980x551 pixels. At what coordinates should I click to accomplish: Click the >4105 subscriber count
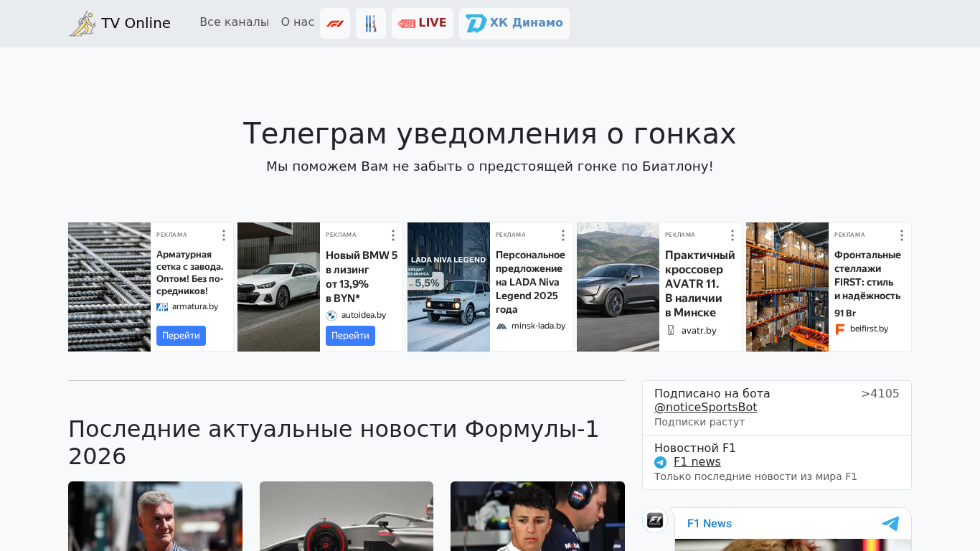coord(880,394)
